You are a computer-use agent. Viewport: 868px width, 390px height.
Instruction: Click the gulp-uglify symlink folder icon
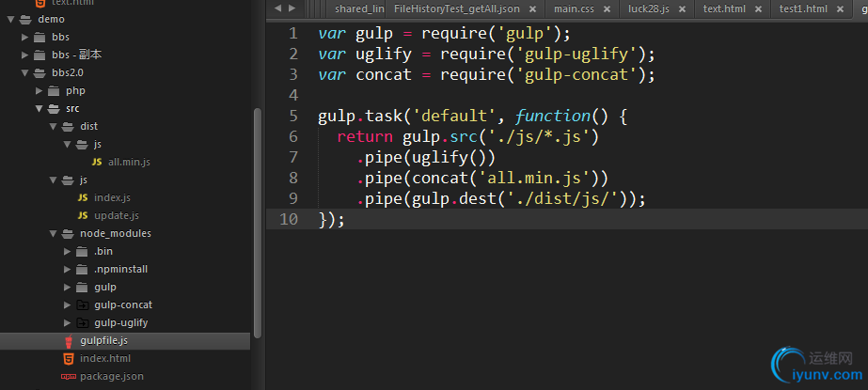82,322
